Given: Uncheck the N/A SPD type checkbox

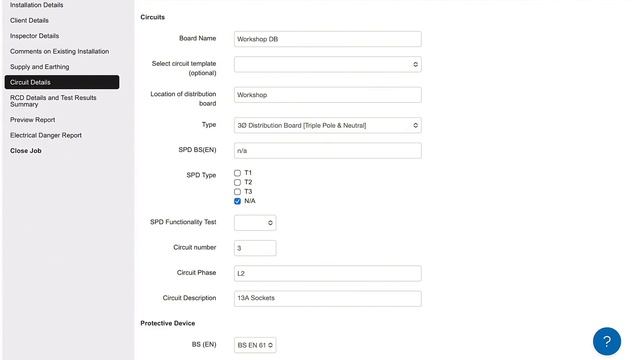Looking at the screenshot, I should pyautogui.click(x=237, y=201).
